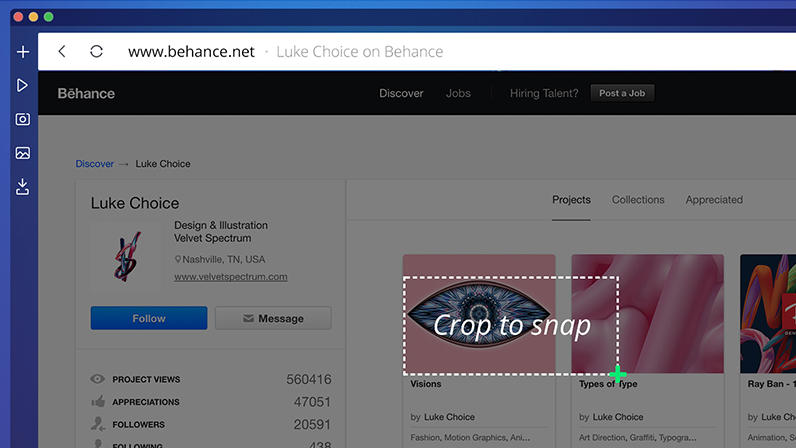Click the Discover breadcrumb link
The width and height of the screenshot is (796, 448).
click(x=94, y=164)
